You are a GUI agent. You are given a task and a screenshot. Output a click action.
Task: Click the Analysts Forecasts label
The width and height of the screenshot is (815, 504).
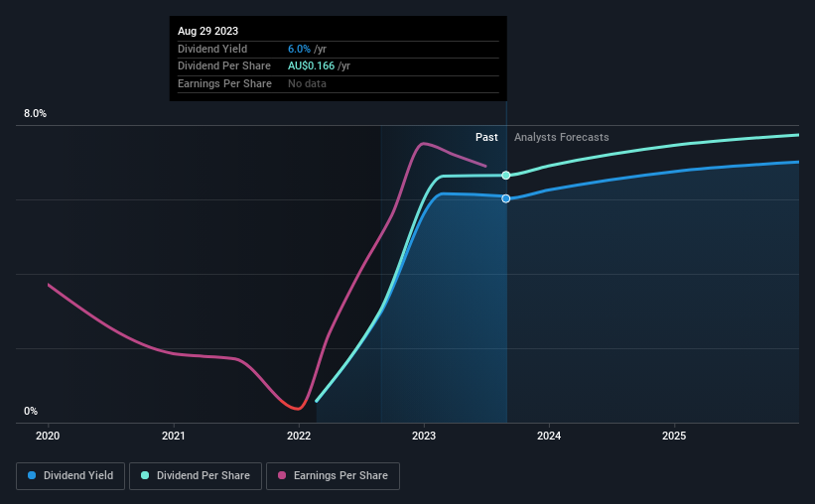click(561, 137)
